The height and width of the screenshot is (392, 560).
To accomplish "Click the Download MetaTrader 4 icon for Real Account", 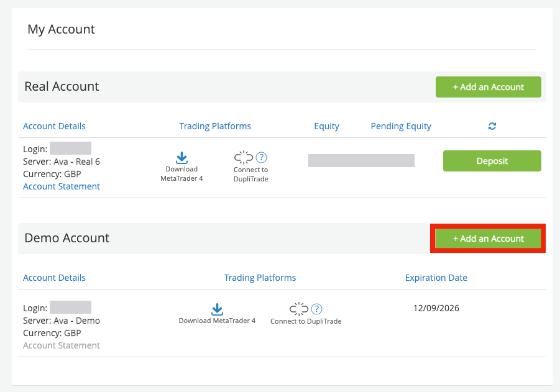I will coord(181,158).
